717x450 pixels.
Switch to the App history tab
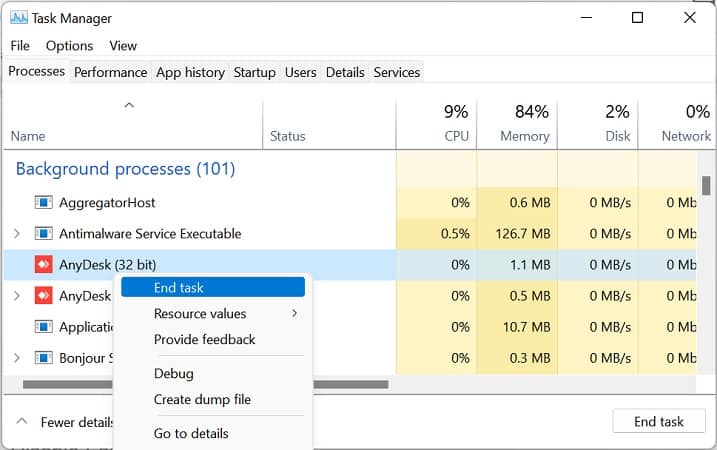(x=190, y=72)
